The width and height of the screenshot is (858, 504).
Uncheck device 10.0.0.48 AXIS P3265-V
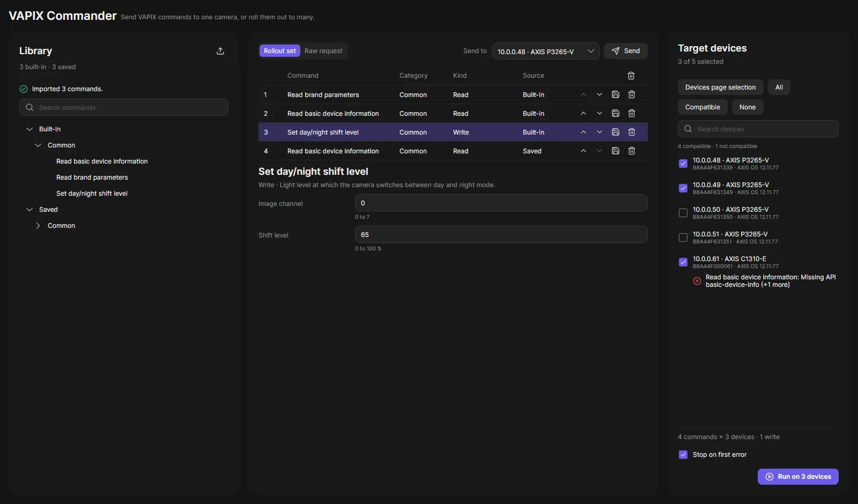pyautogui.click(x=683, y=164)
